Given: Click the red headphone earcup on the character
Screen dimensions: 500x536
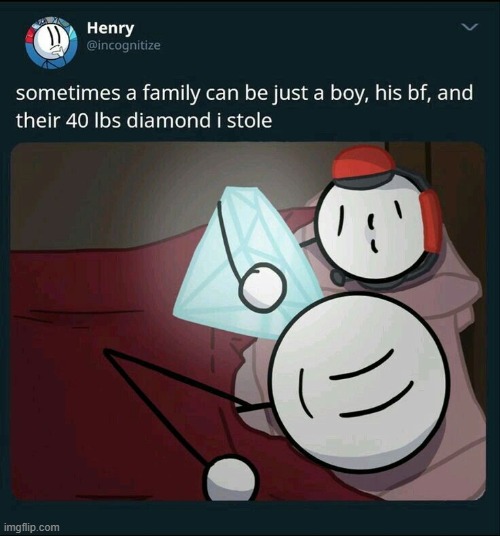Looking at the screenshot, I should (431, 222).
